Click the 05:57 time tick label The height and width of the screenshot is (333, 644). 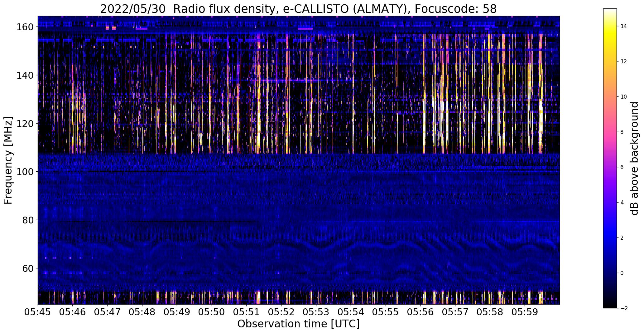coord(455,312)
